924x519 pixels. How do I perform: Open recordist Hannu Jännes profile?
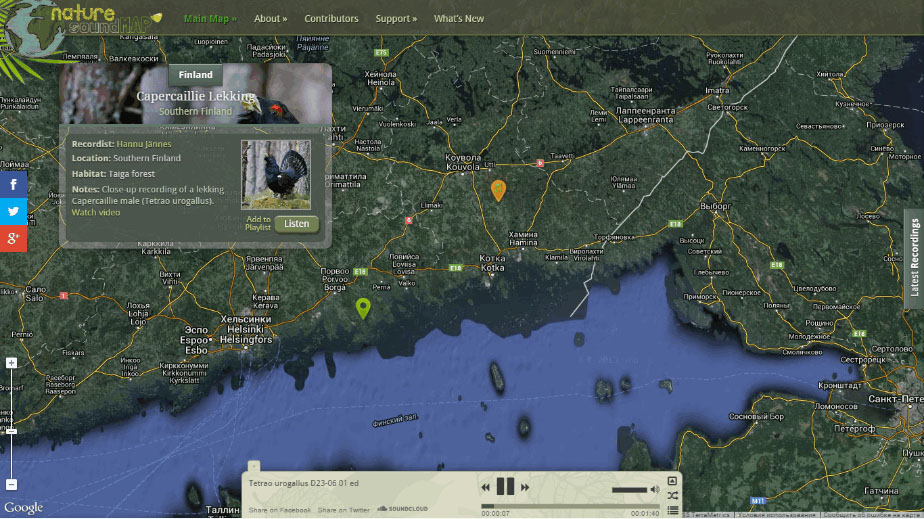pos(144,144)
